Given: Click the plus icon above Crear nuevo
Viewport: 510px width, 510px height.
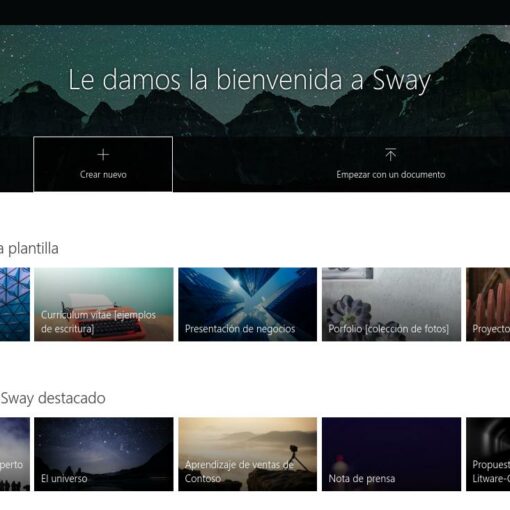Looking at the screenshot, I should click(103, 155).
